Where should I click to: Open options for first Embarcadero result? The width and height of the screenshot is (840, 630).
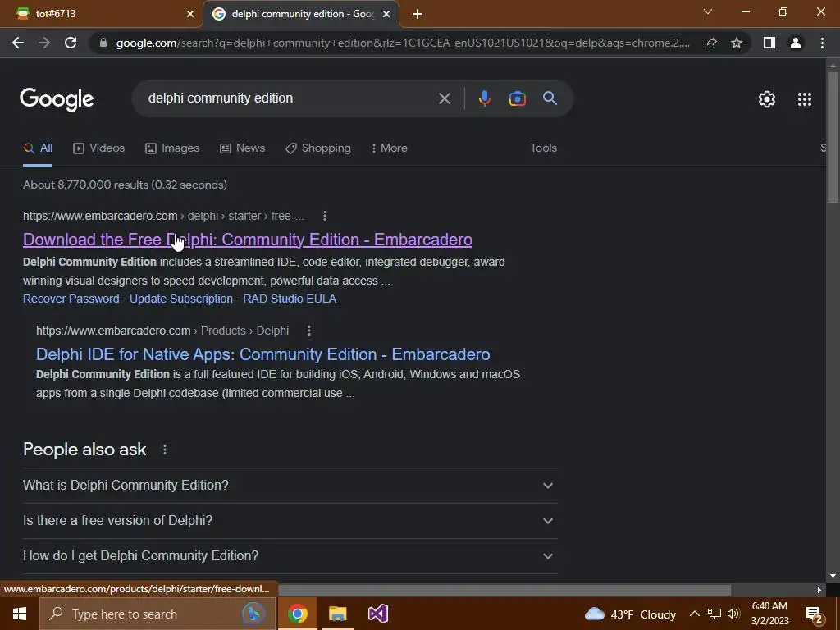[x=325, y=216]
